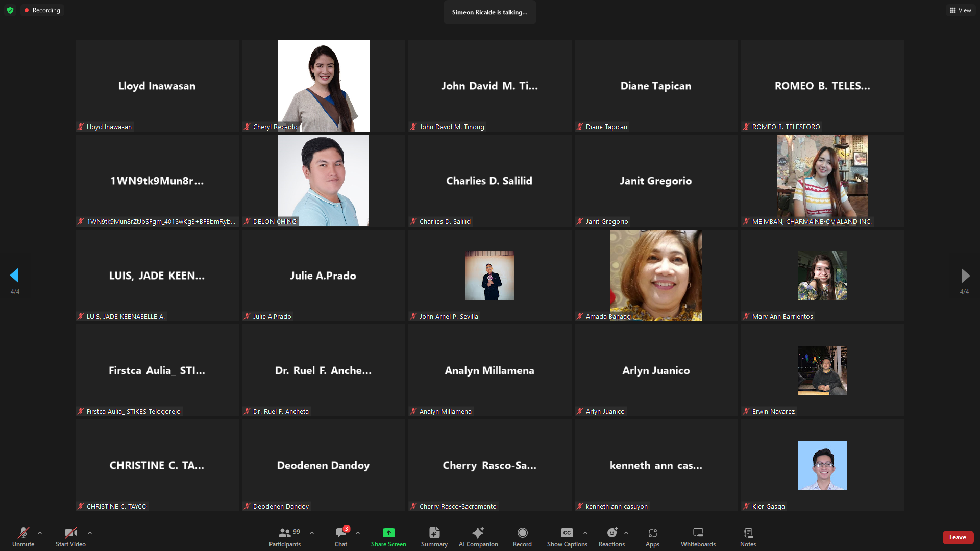The width and height of the screenshot is (980, 551).
Task: Open the Apps marketplace icon
Action: click(x=652, y=533)
